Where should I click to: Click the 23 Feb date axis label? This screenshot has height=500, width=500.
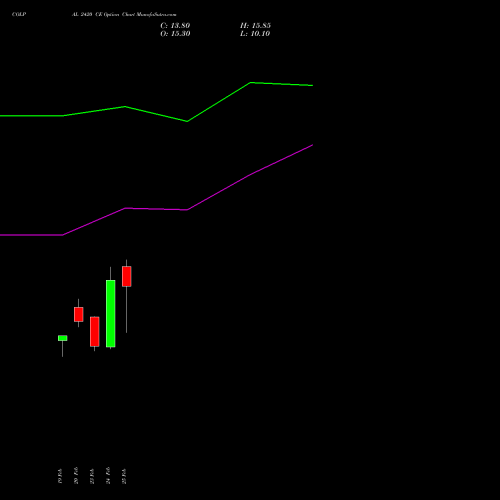(92, 476)
